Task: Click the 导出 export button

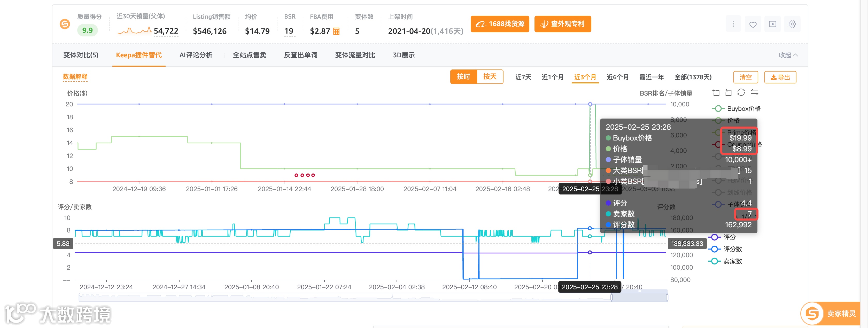Action: pos(780,77)
